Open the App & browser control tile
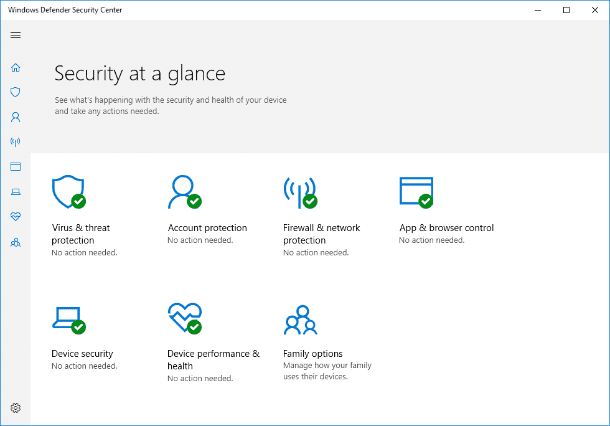 pos(446,210)
